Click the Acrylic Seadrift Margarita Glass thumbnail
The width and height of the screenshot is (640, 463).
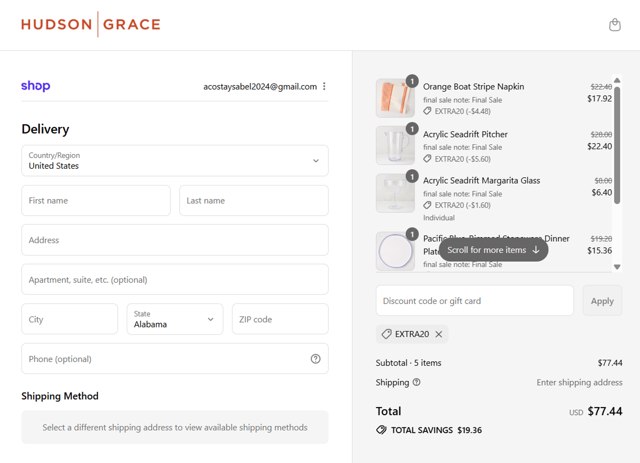tap(395, 193)
